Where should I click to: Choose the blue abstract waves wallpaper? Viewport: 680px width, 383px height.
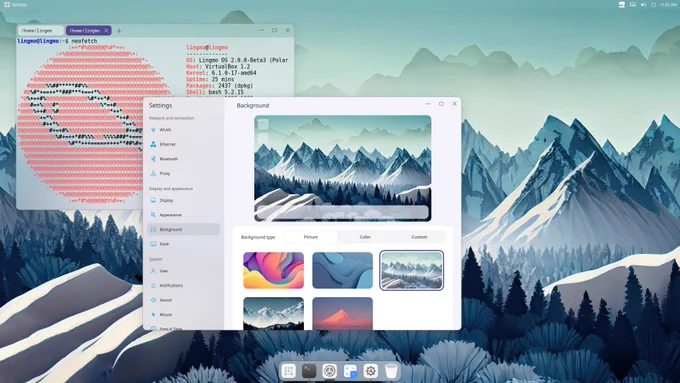pos(343,270)
